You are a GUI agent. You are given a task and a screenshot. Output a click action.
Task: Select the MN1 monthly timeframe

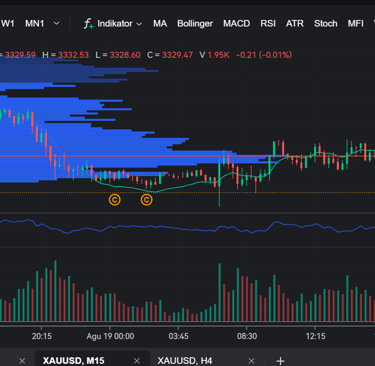click(35, 24)
